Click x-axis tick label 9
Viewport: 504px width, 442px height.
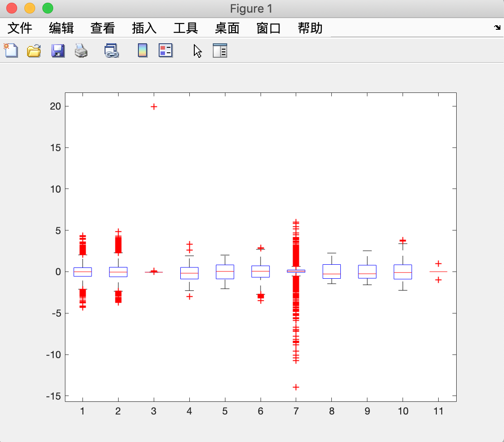367,411
